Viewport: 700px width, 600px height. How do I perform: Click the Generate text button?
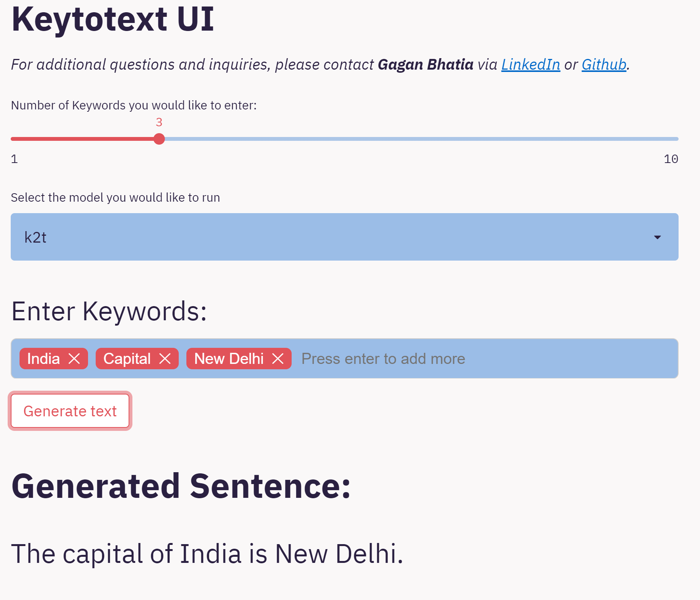point(70,411)
